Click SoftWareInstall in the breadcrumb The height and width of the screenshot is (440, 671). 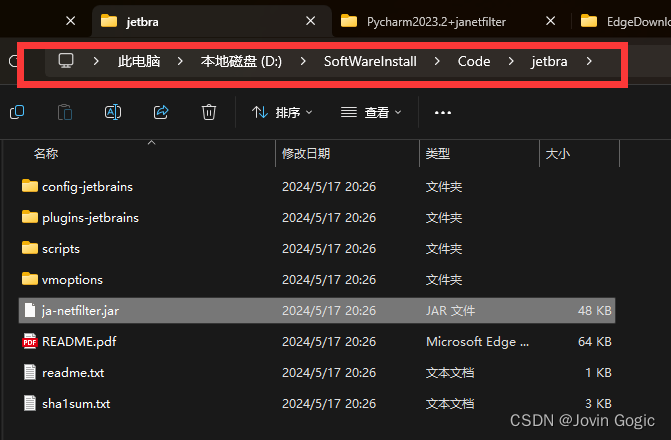click(370, 61)
